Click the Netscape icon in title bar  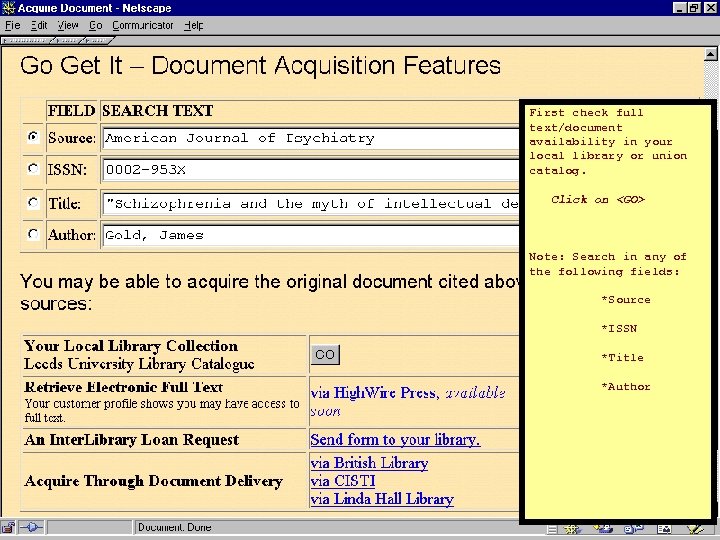click(x=8, y=8)
